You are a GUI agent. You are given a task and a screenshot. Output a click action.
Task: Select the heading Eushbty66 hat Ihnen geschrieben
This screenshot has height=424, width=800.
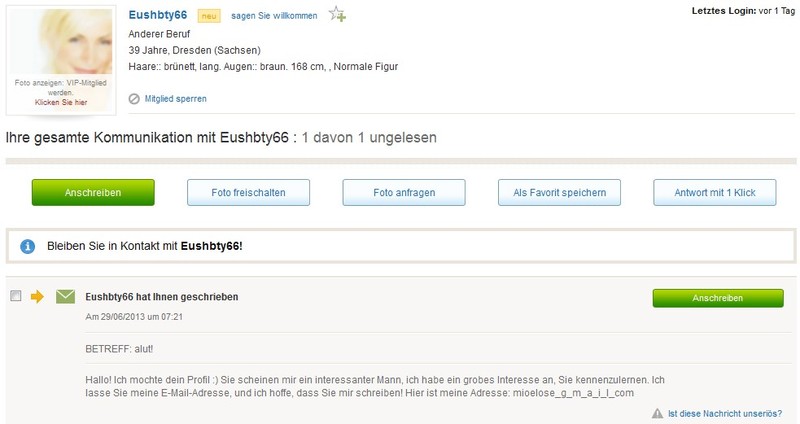pyautogui.click(x=162, y=297)
